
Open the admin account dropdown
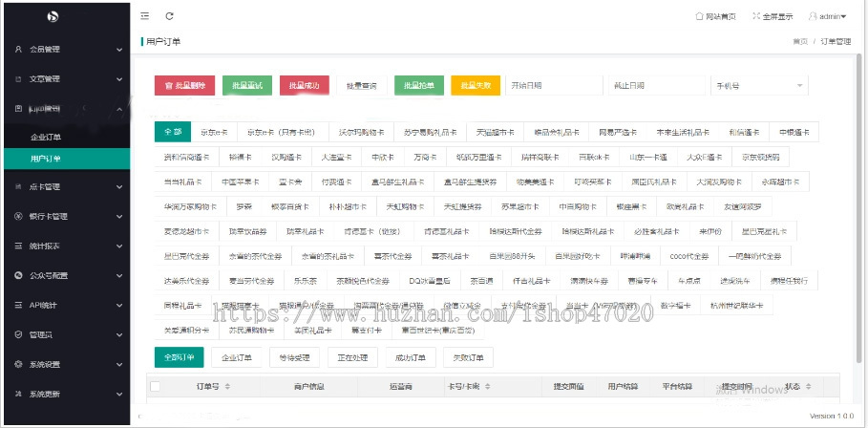[x=828, y=16]
